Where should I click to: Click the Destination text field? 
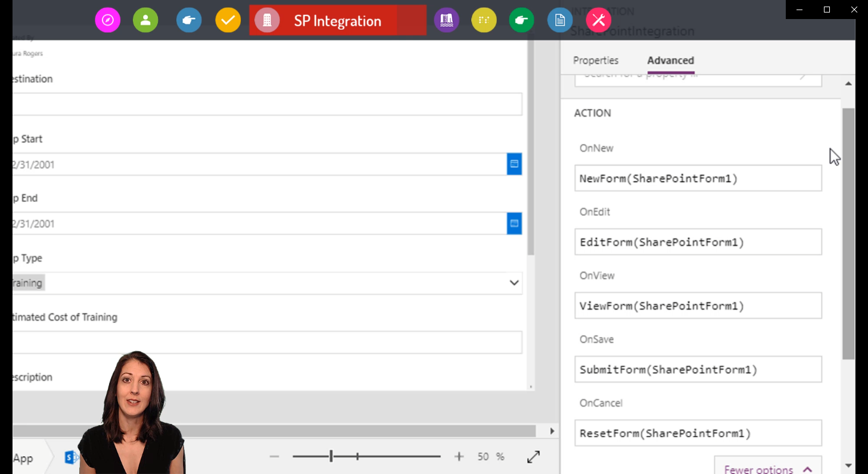267,104
